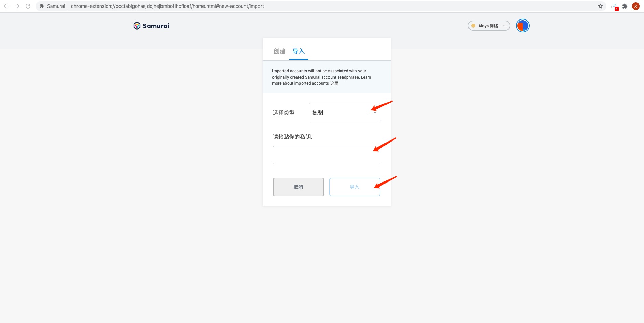Image resolution: width=644 pixels, height=323 pixels.
Task: Open the Chrome extensions puzzle menu
Action: 625,6
